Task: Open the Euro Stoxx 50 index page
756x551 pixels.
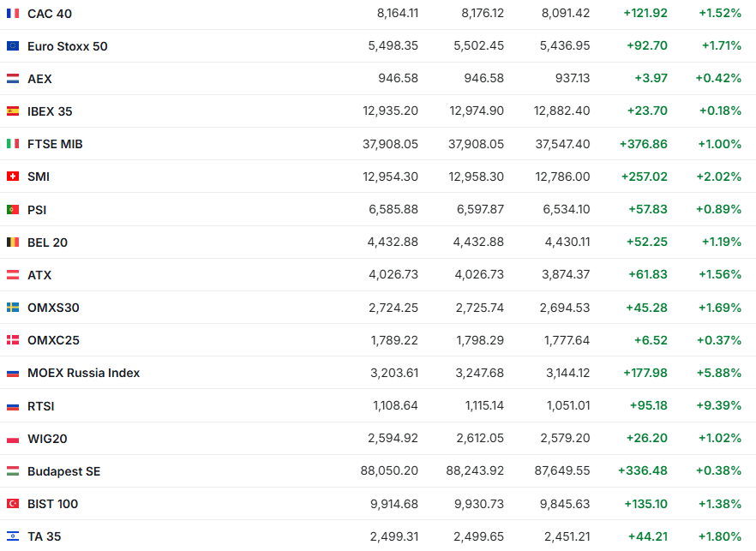Action: click(68, 46)
